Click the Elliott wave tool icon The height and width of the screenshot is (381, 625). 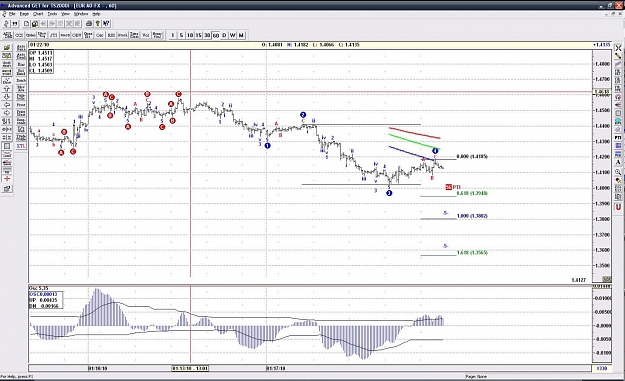(7, 80)
